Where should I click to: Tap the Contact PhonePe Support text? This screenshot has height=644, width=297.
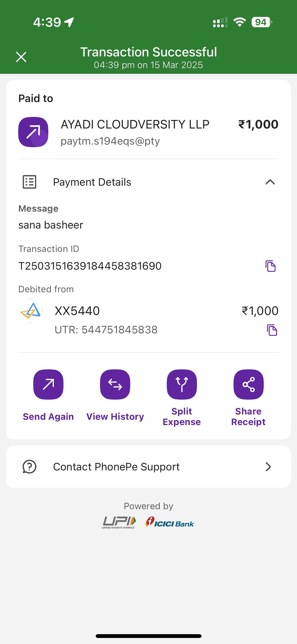pyautogui.click(x=116, y=467)
